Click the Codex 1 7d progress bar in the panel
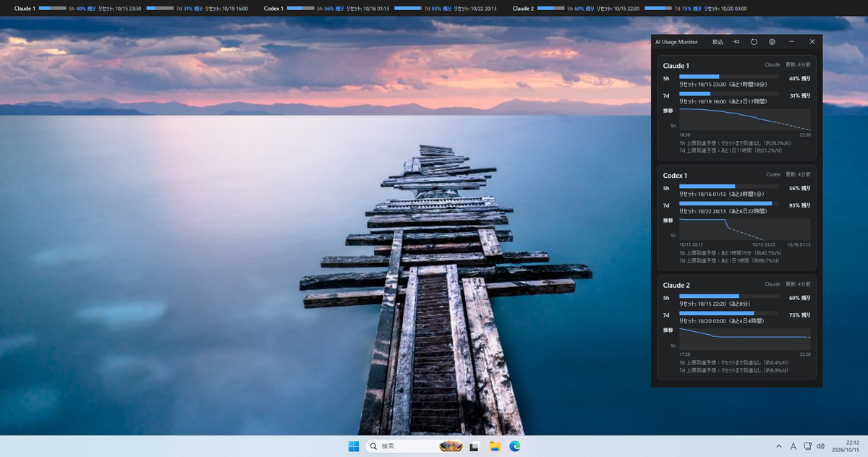The height and width of the screenshot is (457, 868). point(729,203)
